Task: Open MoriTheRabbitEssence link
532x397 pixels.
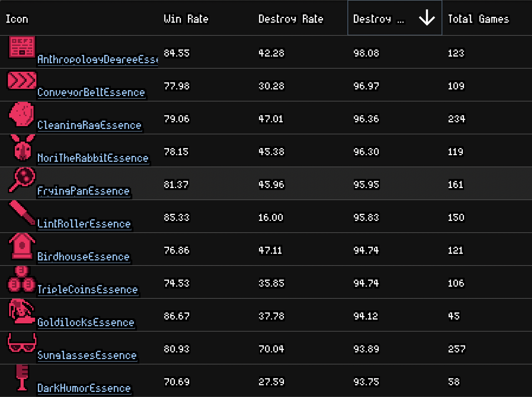Action: click(93, 158)
